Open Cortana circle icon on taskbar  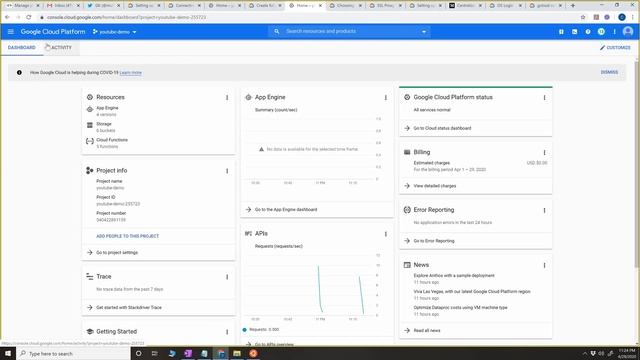tap(138, 353)
